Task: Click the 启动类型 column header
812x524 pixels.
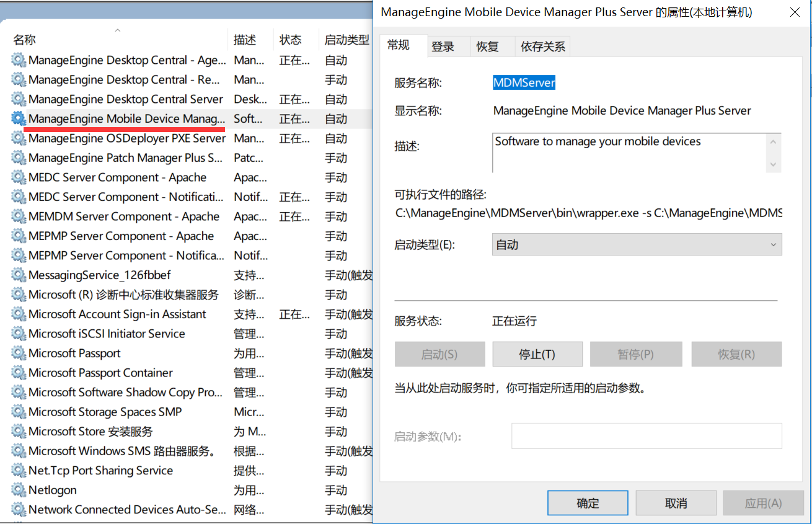Action: point(346,40)
